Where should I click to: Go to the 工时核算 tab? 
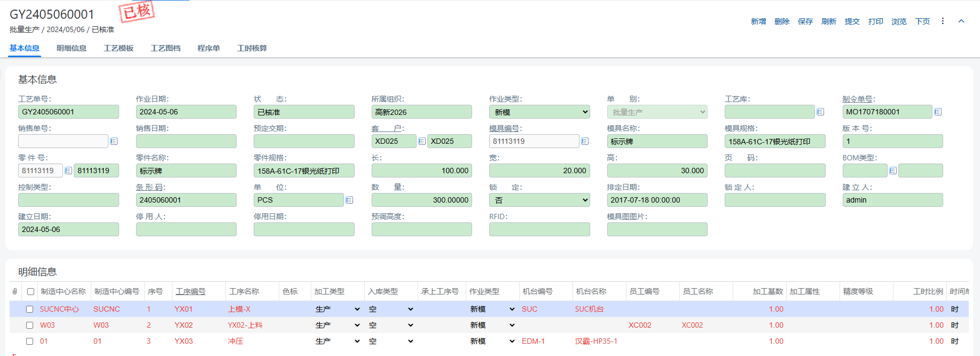tap(252, 48)
